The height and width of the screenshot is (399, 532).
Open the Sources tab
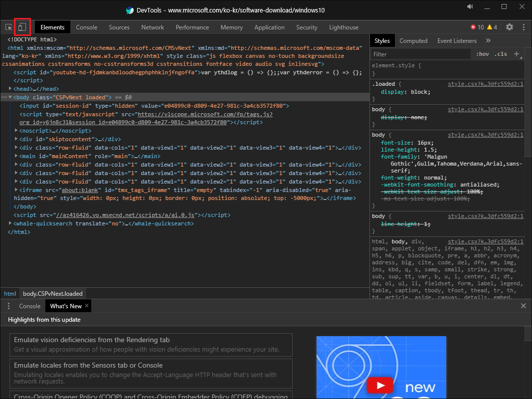[119, 27]
